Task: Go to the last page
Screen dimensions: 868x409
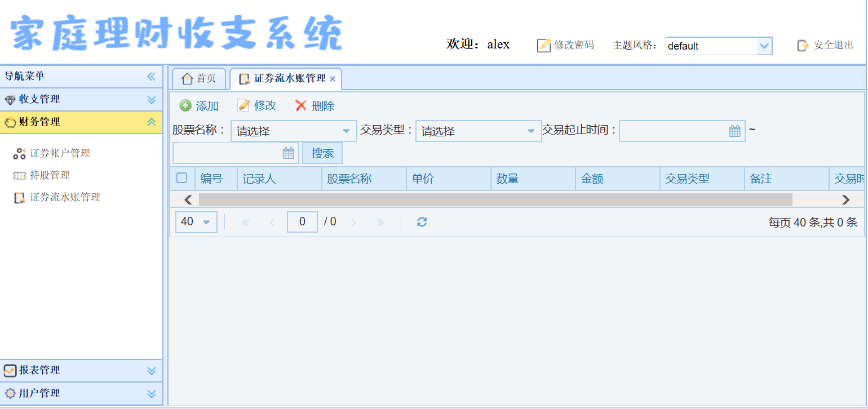Action: pyautogui.click(x=380, y=222)
